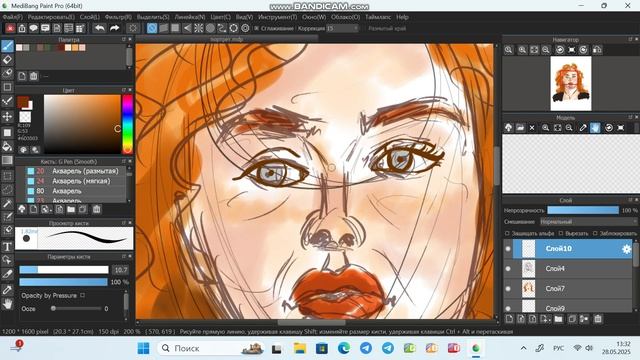Viewport: 640px width, 360px height.
Task: Click the pen icon in Model panel
Action: pyautogui.click(x=583, y=128)
